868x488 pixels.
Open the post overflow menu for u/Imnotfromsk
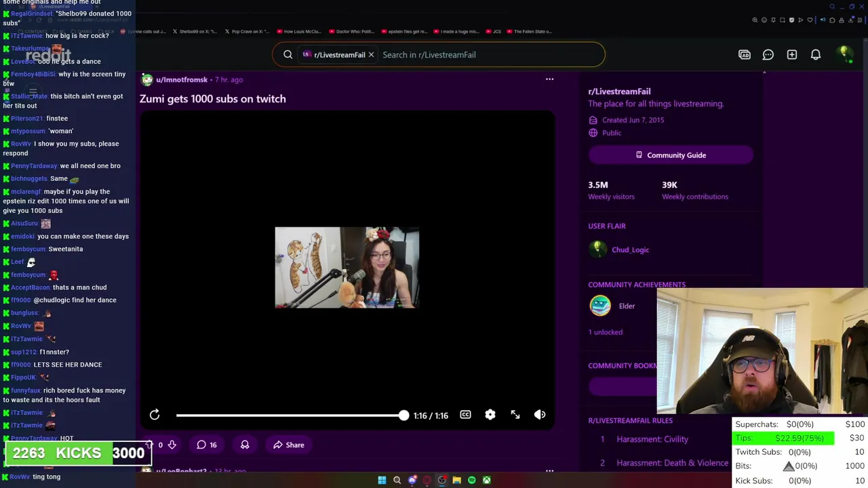point(550,79)
